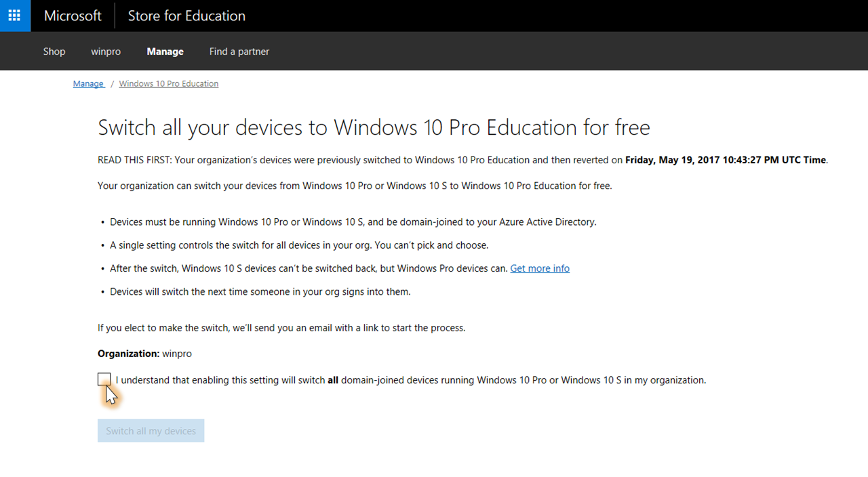Click the Microsoft logo text
The image size is (868, 477).
[x=73, y=16]
